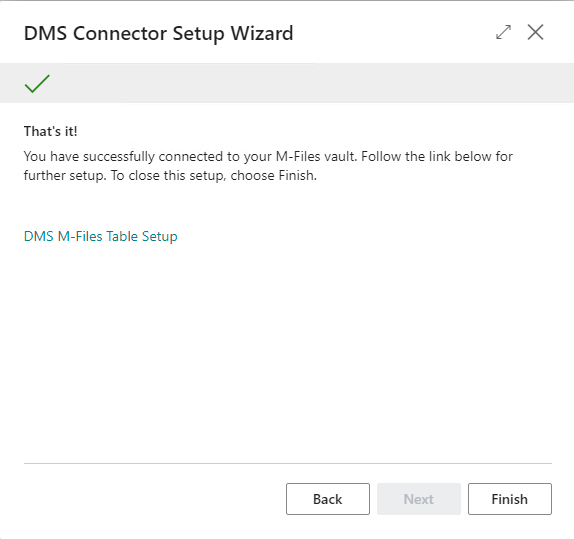The height and width of the screenshot is (539, 574).
Task: Go back with the Back button
Action: point(328,499)
